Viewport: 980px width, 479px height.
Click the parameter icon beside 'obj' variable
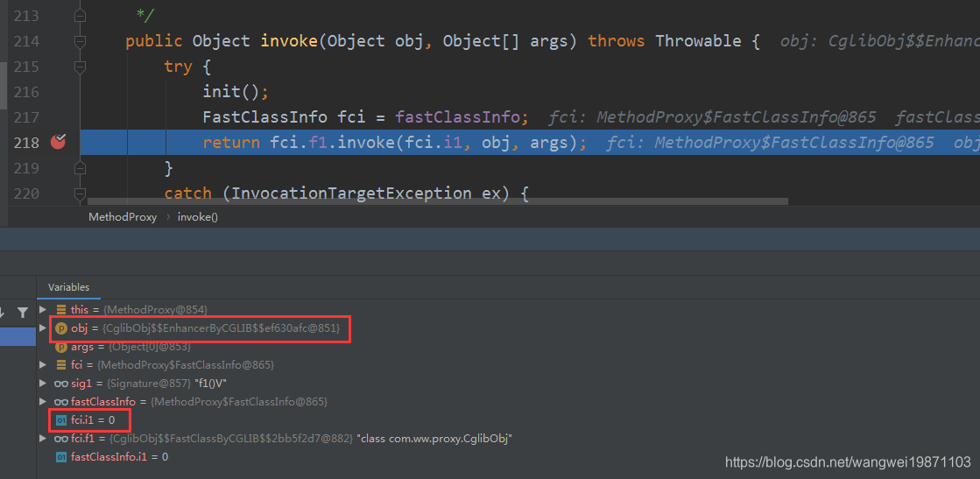pos(60,328)
